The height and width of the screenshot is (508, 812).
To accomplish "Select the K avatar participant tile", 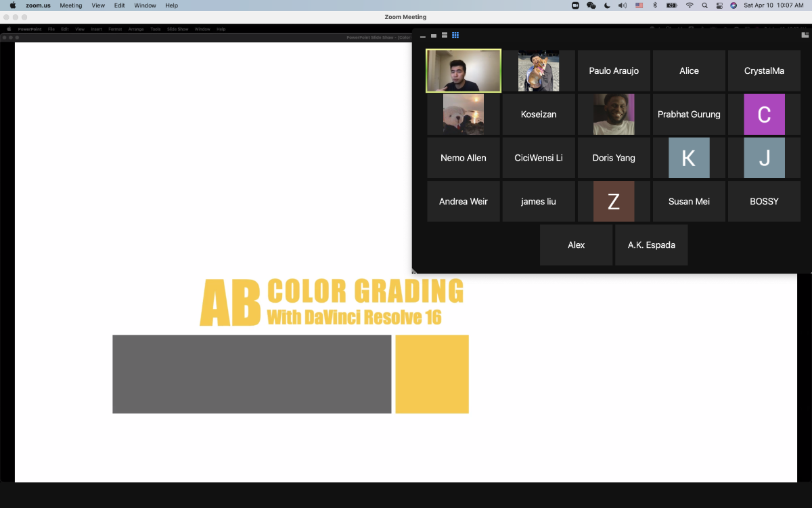I will click(x=689, y=158).
